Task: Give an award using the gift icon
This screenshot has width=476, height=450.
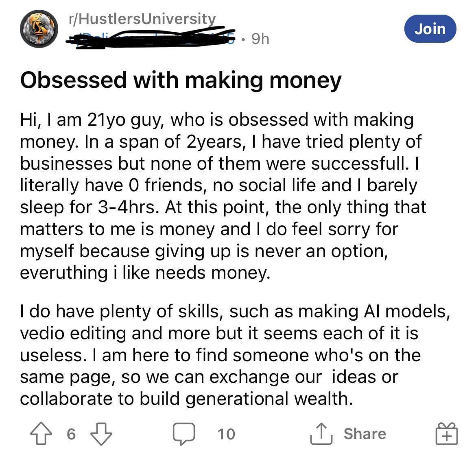Action: (446, 433)
